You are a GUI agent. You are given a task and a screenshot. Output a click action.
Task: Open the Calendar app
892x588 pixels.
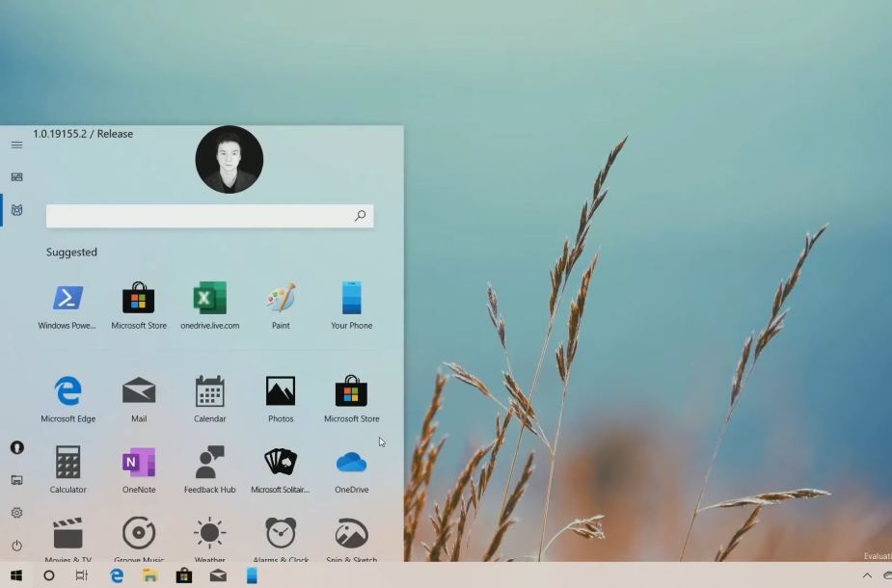(x=210, y=399)
